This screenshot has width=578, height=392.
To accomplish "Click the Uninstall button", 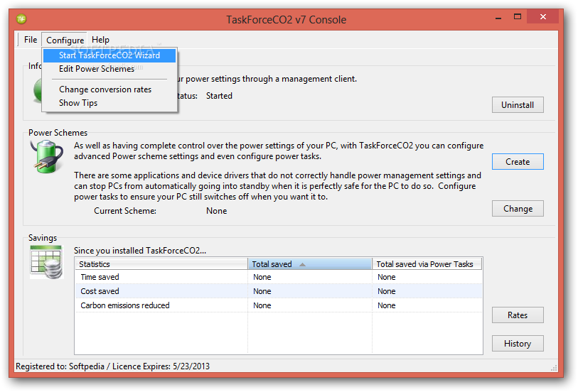I will (x=518, y=105).
